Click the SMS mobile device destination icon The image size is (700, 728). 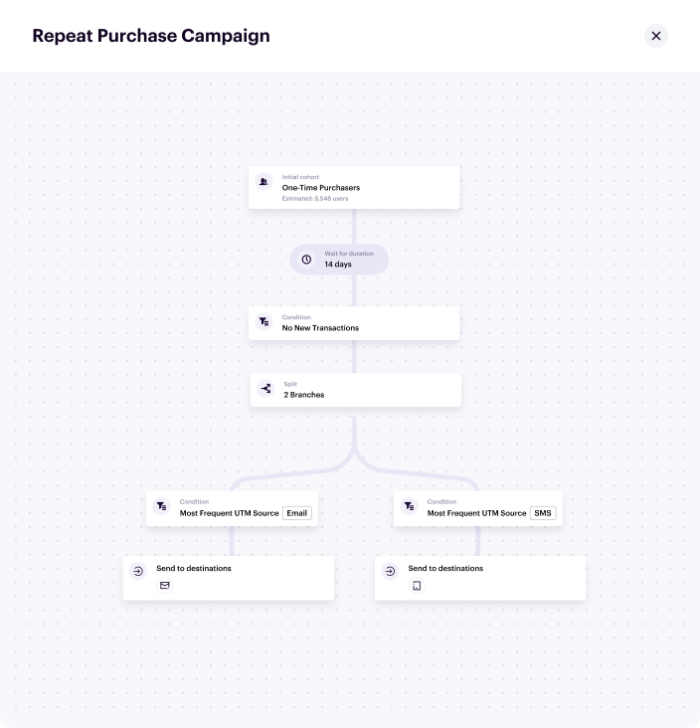(416, 586)
